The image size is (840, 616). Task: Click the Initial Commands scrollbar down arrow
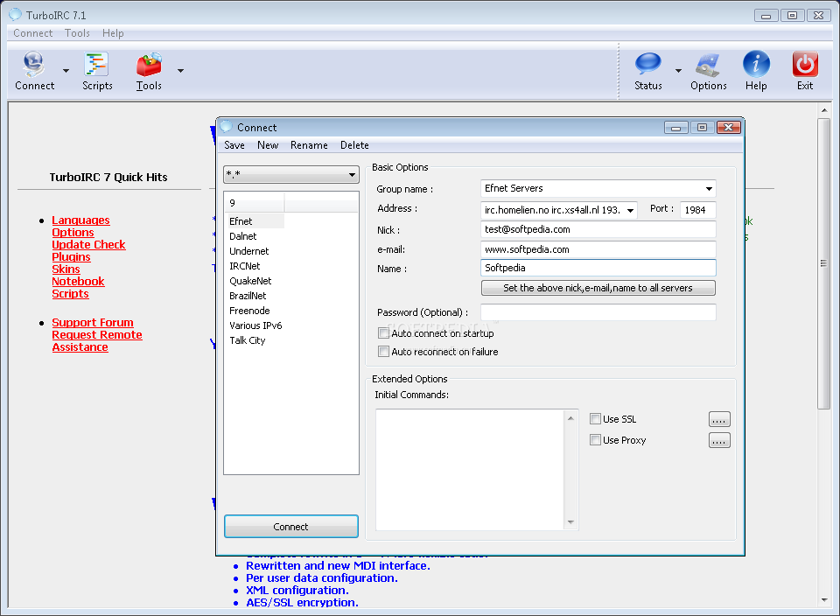tap(570, 522)
